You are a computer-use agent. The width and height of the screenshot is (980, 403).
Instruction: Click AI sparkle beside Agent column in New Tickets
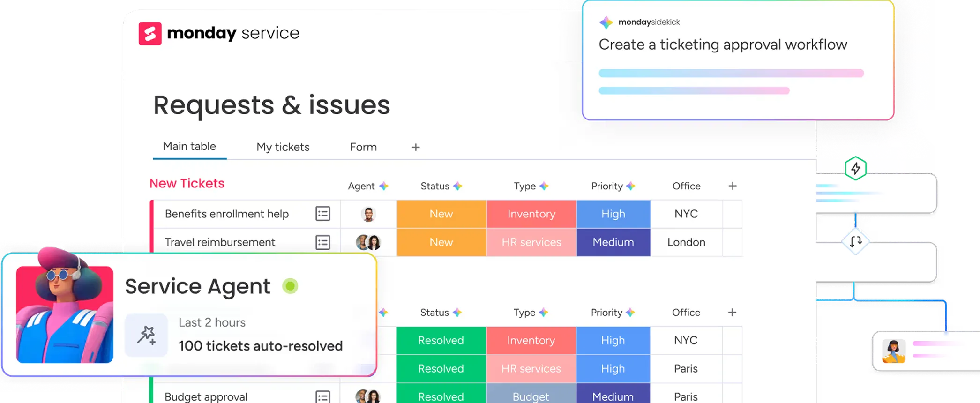384,186
